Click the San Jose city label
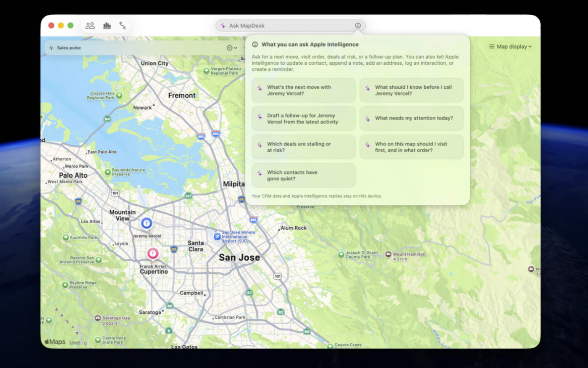 [x=239, y=257]
